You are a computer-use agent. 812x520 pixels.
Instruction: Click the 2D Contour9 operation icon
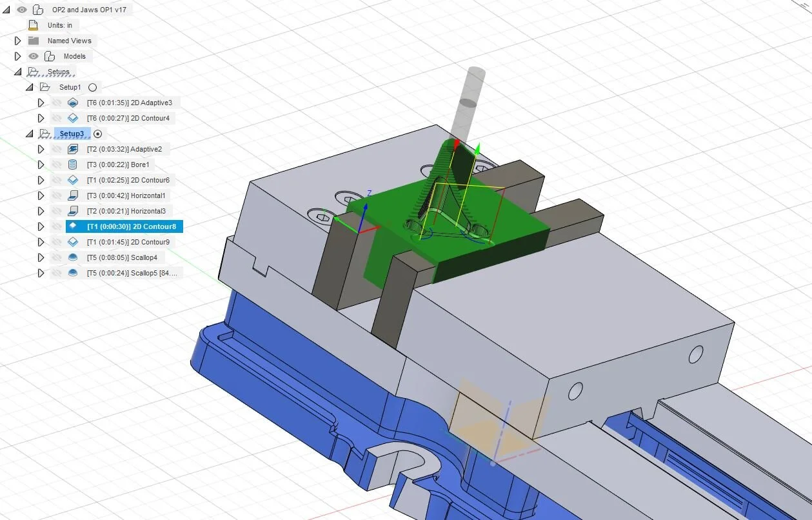click(x=73, y=242)
